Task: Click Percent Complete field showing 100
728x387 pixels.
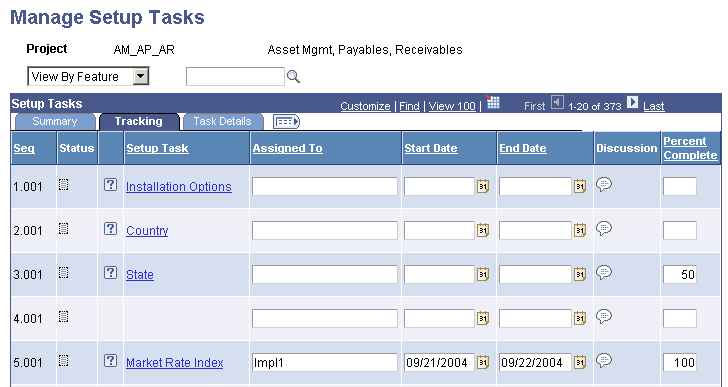Action: (680, 362)
